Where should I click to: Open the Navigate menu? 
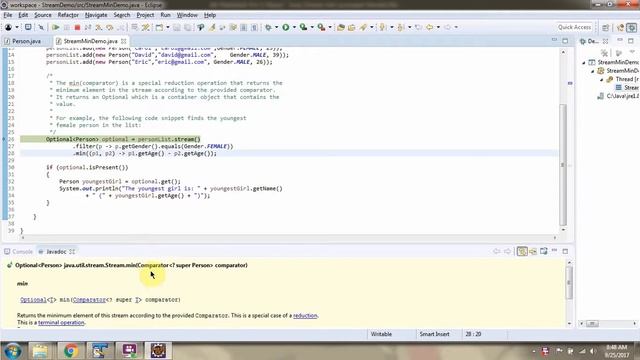pos(96,15)
